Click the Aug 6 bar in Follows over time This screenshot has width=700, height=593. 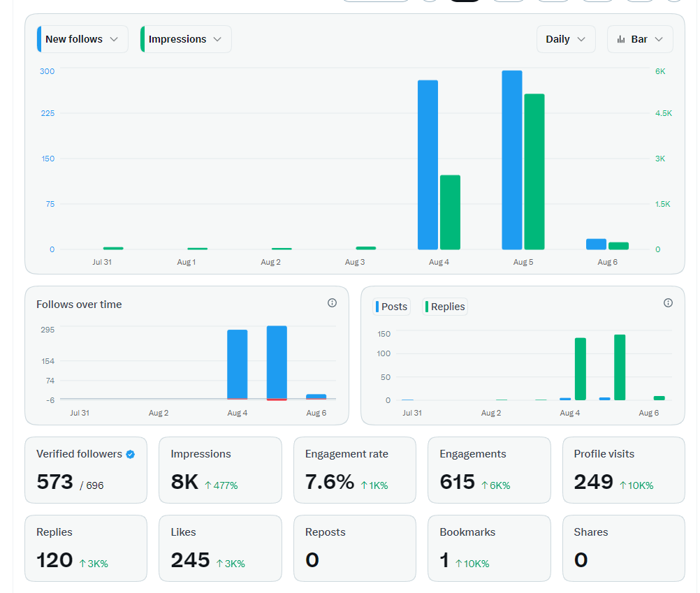(316, 396)
